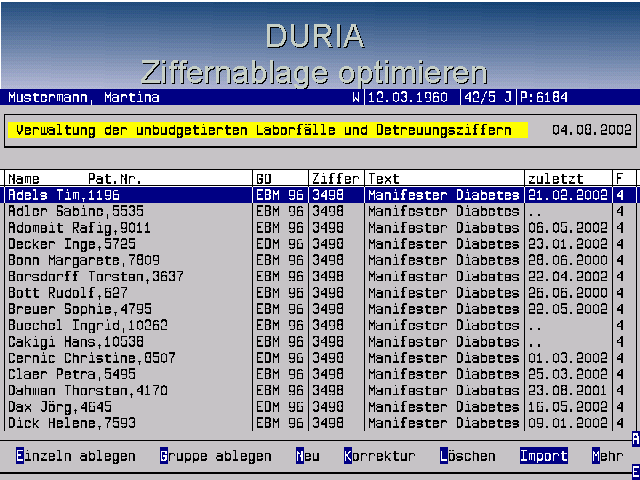Select patient row Dax Jörg,4645
Viewport: 640px width, 480px height.
[x=320, y=407]
